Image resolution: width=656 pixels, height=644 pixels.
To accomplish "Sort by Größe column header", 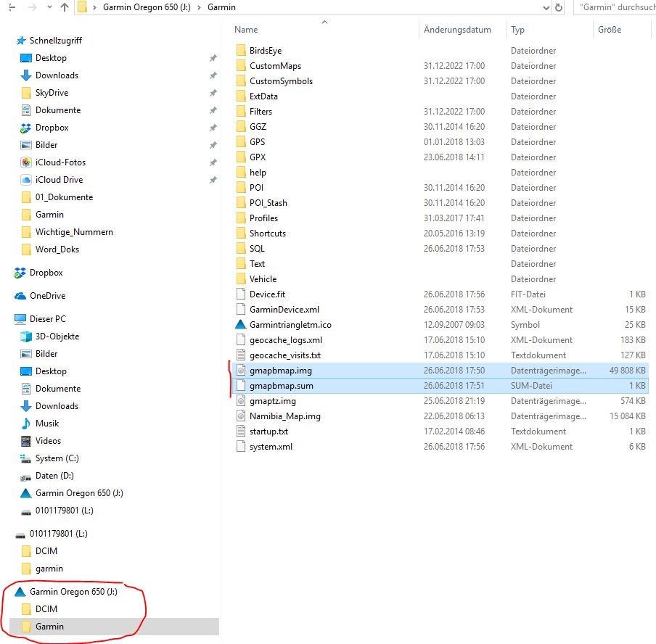I will (610, 30).
